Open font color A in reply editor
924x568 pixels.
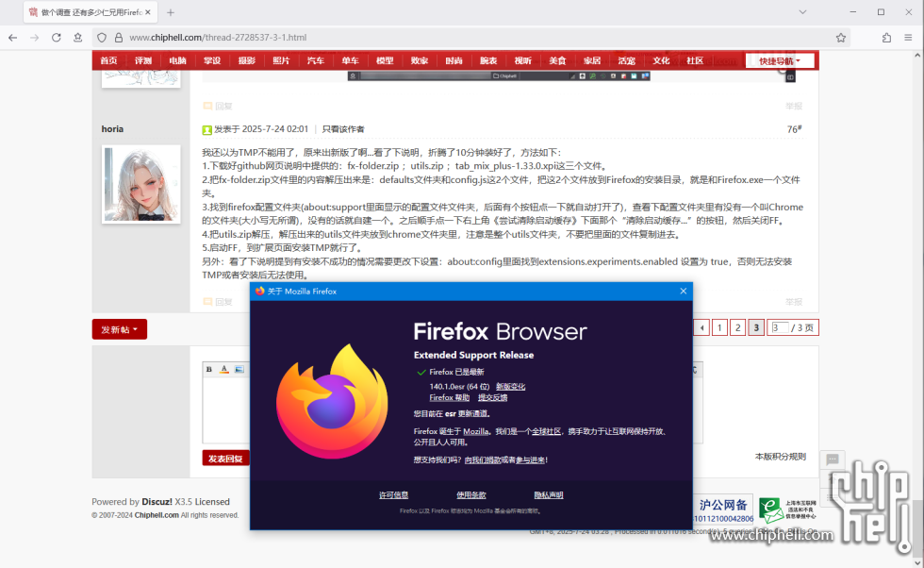(224, 369)
